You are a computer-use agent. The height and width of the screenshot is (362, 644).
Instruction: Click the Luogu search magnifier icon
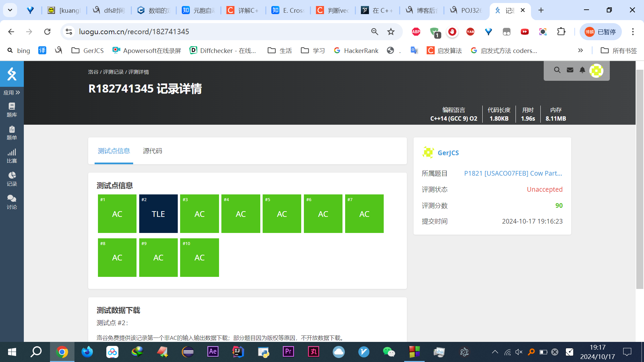(x=557, y=70)
